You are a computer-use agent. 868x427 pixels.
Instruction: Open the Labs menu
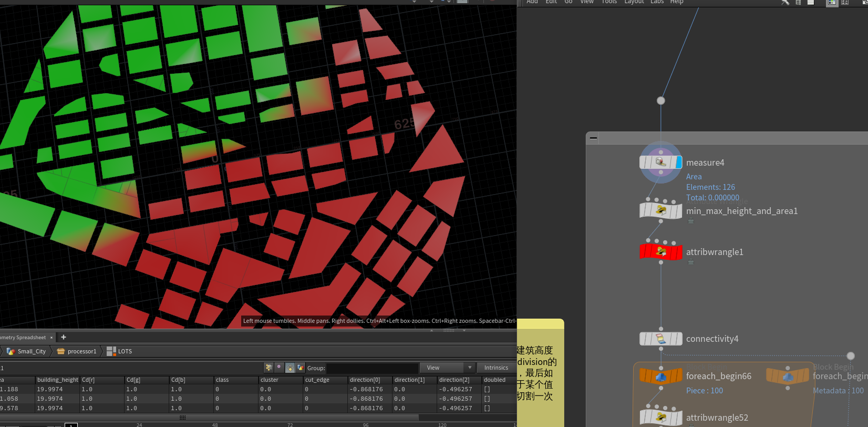point(657,2)
